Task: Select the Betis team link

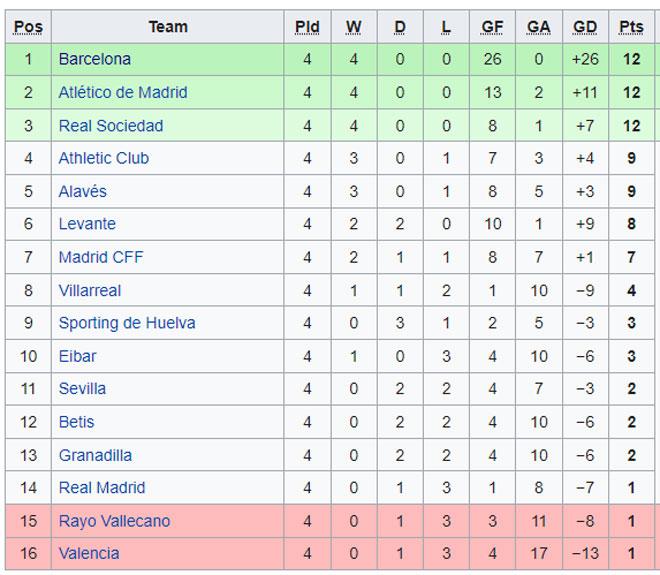Action: pos(77,422)
